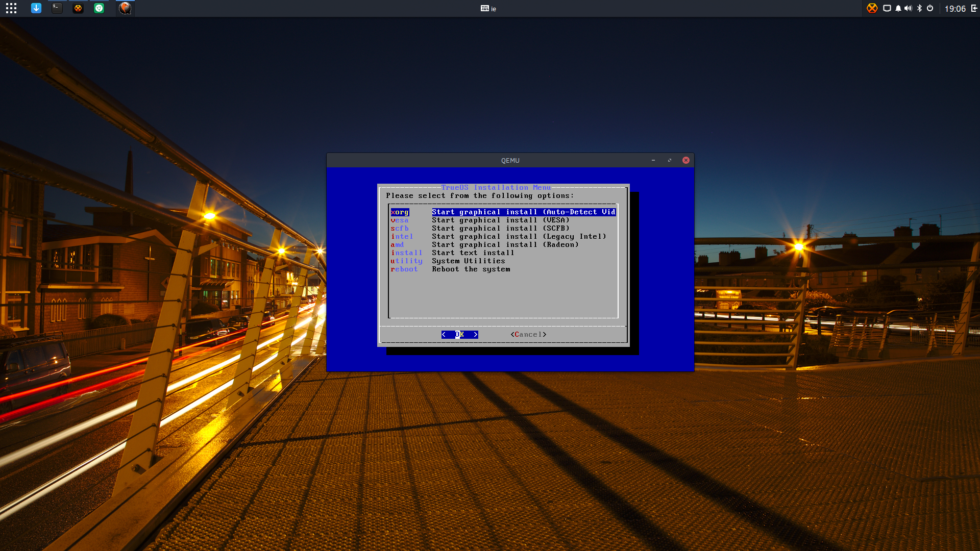Open the blue download arrow app
The width and height of the screenshot is (980, 551).
(x=36, y=8)
